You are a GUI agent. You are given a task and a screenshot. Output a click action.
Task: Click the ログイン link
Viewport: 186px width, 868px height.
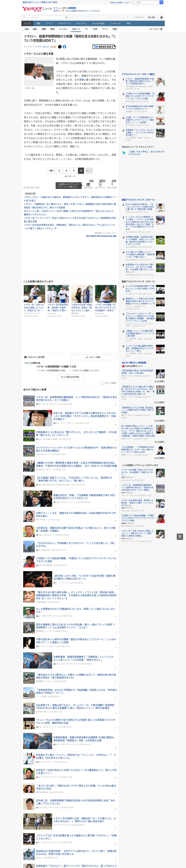(57, 11)
